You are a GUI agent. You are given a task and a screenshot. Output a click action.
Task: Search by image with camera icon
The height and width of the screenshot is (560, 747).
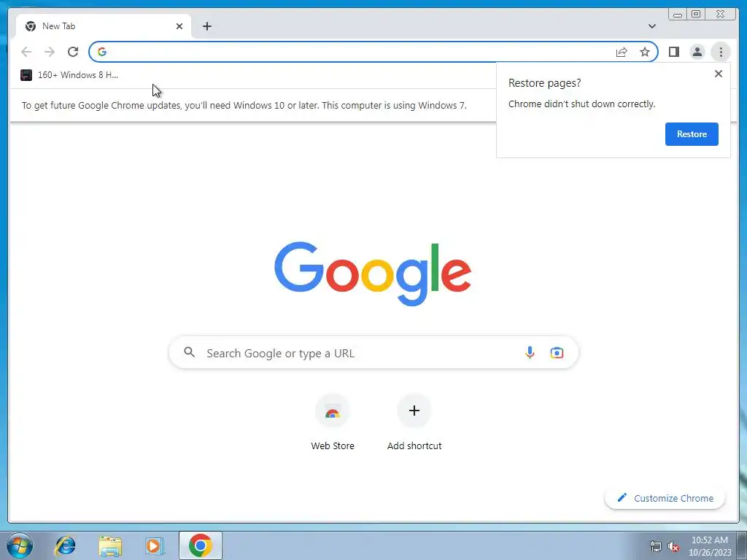click(x=557, y=353)
